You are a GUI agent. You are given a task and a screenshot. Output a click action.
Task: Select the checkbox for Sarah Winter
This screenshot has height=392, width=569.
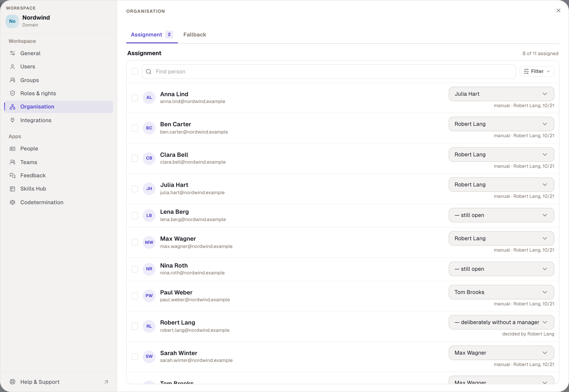[135, 356]
